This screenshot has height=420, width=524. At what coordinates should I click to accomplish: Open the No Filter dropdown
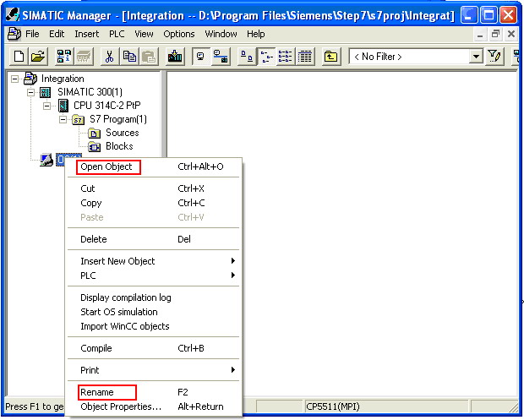click(475, 56)
